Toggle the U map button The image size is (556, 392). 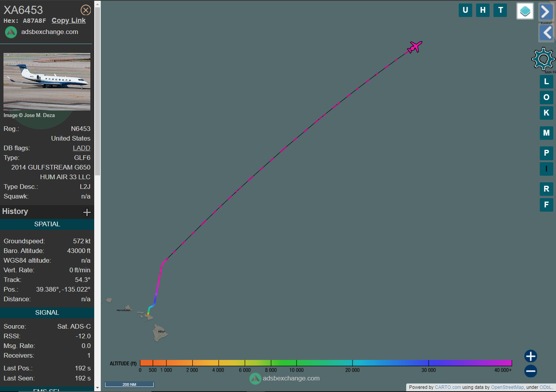465,10
